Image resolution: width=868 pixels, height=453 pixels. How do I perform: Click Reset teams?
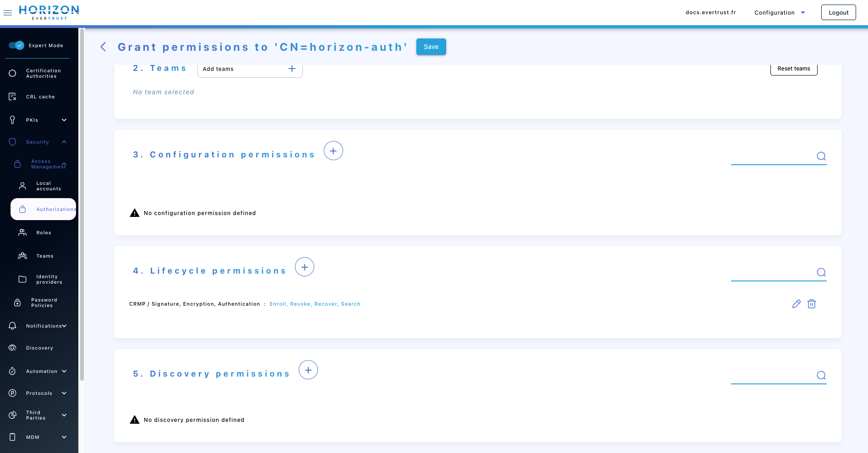pyautogui.click(x=793, y=68)
